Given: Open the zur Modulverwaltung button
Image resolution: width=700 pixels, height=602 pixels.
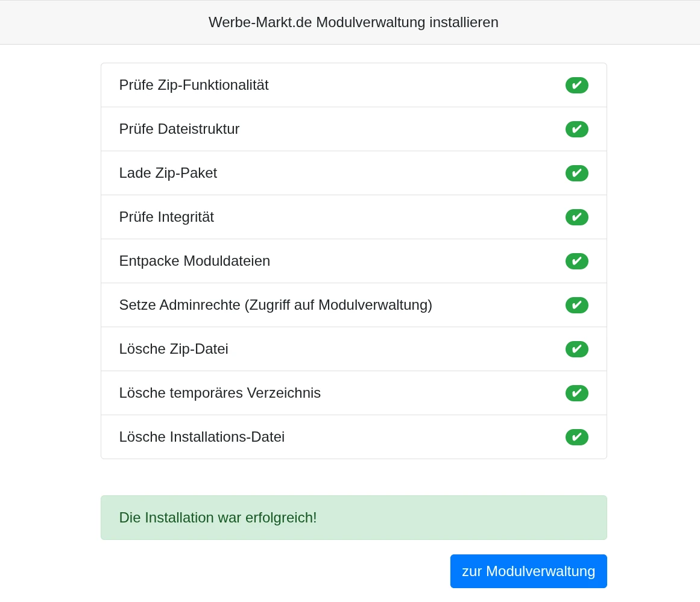Looking at the screenshot, I should 528,571.
